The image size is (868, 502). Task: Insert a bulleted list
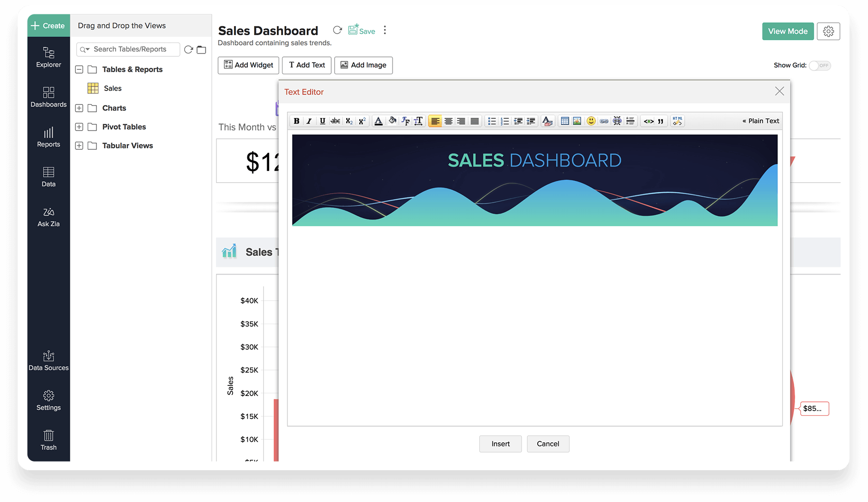pyautogui.click(x=491, y=121)
